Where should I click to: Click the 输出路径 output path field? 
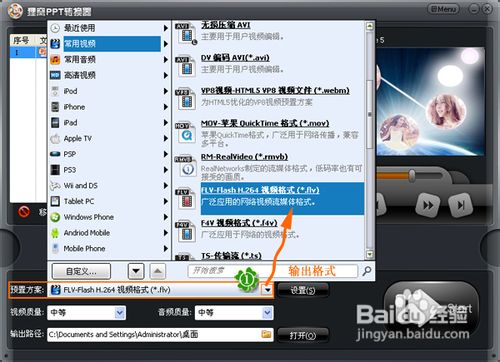point(160,334)
